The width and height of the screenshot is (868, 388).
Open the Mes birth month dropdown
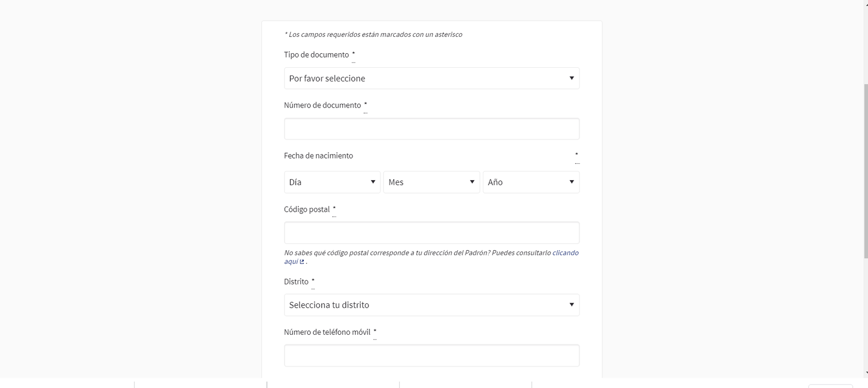point(431,182)
